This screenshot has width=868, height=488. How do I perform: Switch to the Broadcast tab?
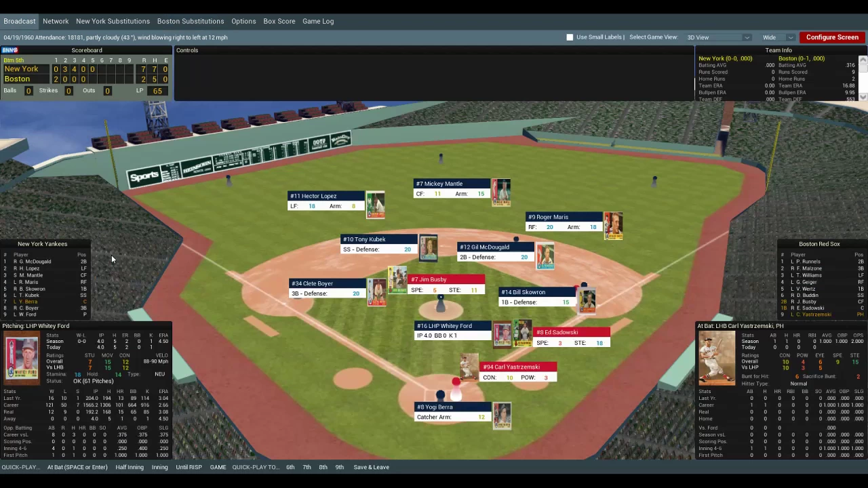20,21
